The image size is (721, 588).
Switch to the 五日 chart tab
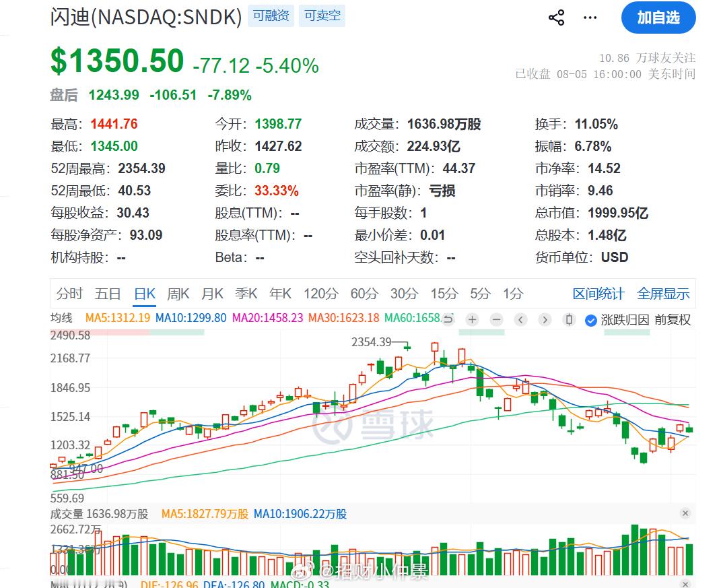point(108,294)
